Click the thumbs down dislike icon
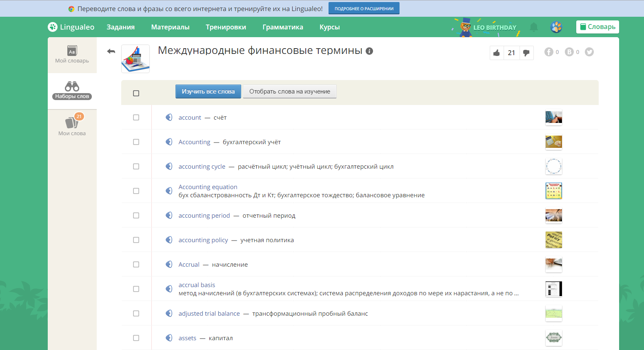The height and width of the screenshot is (350, 644). [526, 53]
